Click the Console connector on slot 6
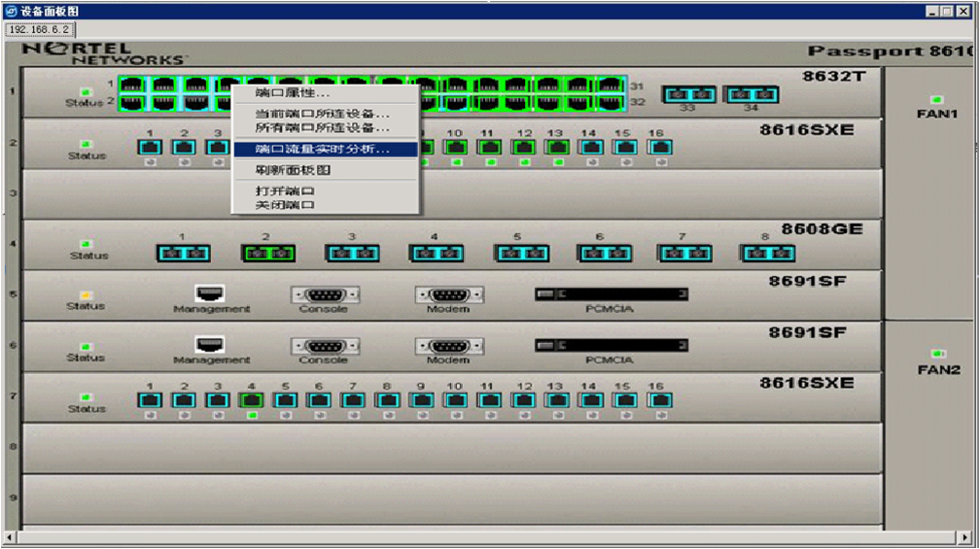 pyautogui.click(x=325, y=346)
